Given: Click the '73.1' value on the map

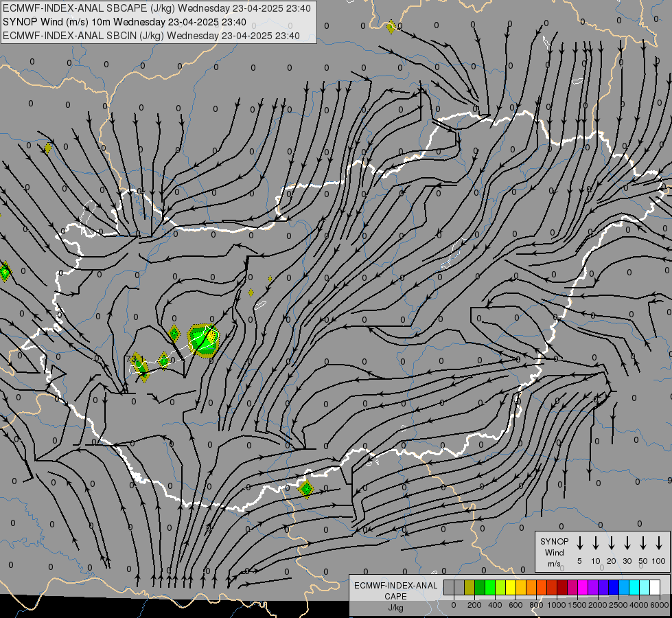Looking at the screenshot, I should [134, 358].
